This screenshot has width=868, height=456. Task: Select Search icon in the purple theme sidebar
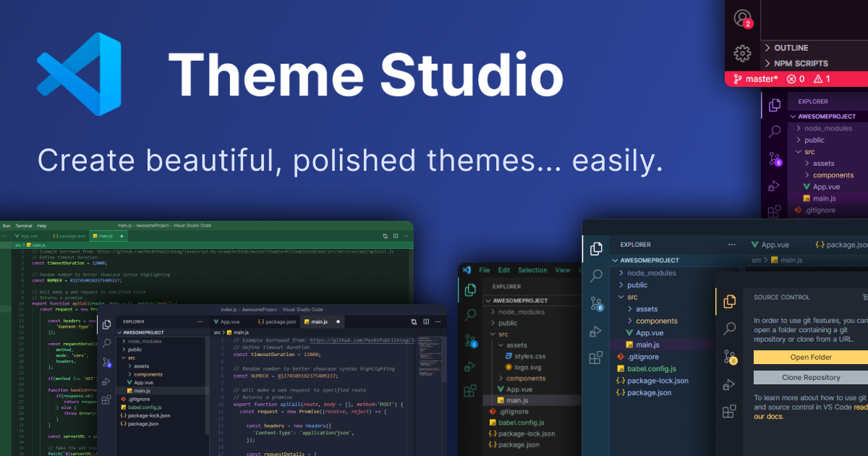(x=775, y=131)
